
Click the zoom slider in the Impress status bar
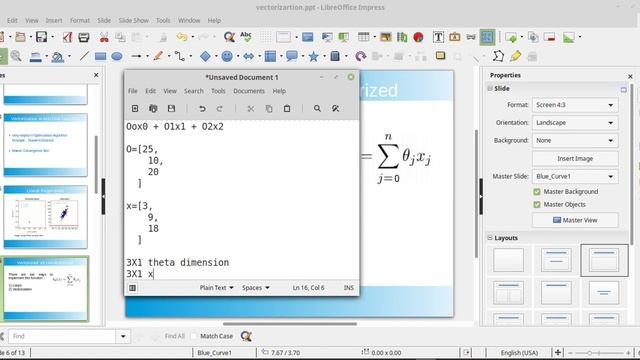599,353
